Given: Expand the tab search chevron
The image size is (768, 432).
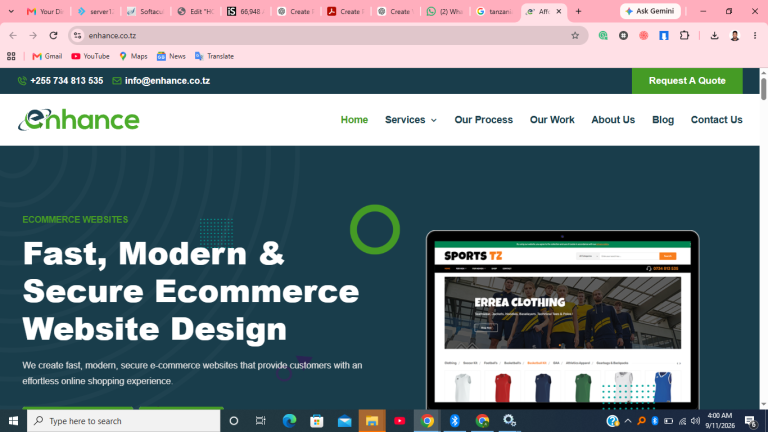Looking at the screenshot, I should point(11,11).
